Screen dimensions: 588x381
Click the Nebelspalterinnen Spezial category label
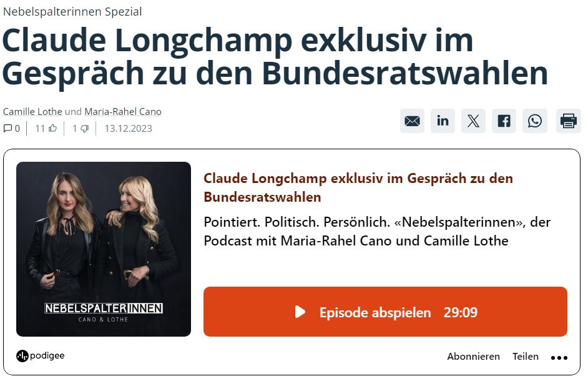[x=72, y=12]
